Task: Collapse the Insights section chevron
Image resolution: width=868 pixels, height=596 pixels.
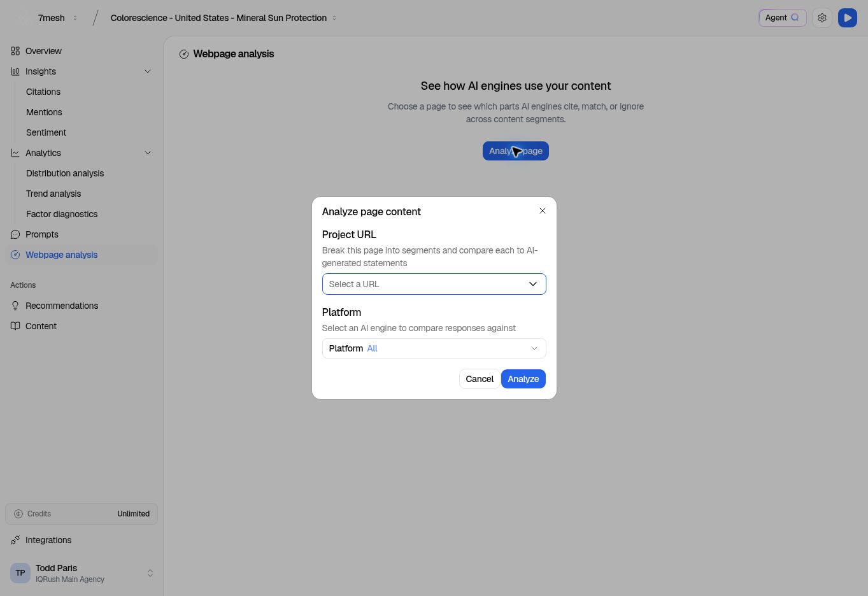Action: click(x=148, y=71)
